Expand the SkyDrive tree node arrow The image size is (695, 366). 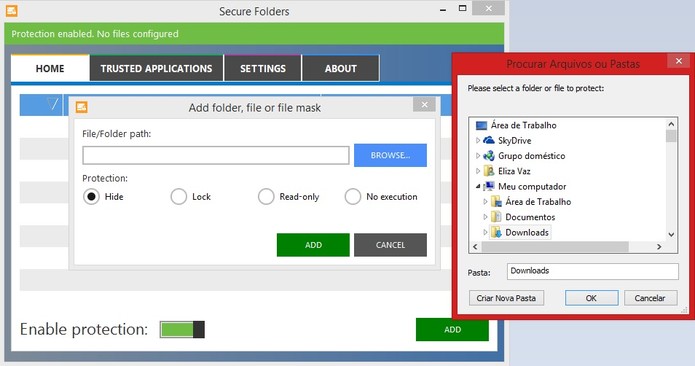click(478, 140)
